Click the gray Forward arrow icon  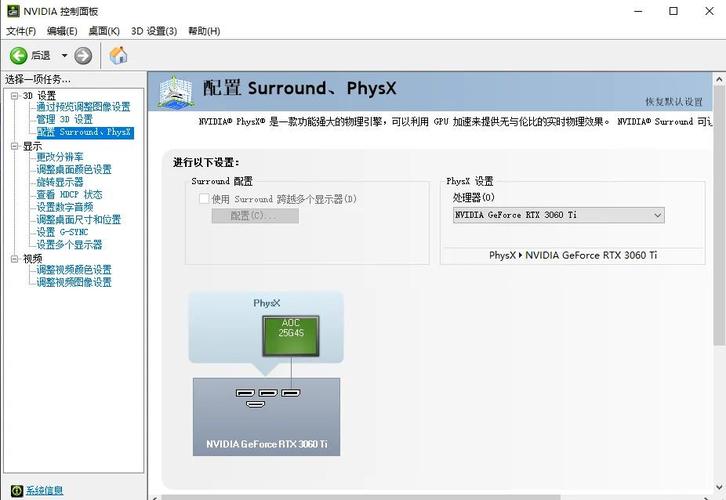point(83,56)
